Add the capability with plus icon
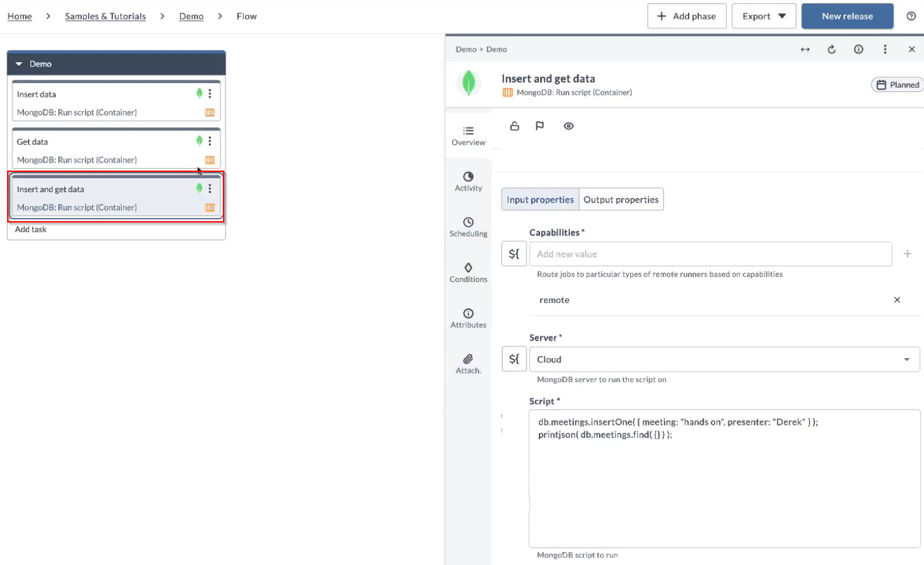This screenshot has width=924, height=565. pyautogui.click(x=907, y=254)
